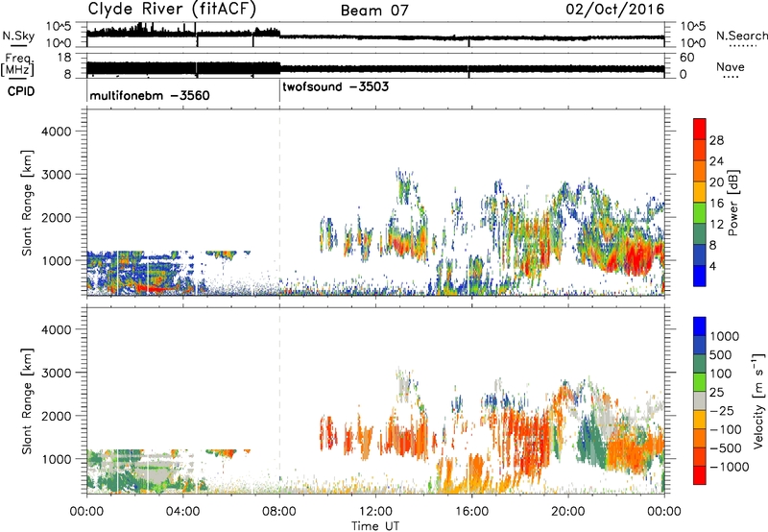The image size is (768, 532).
Task: Click the 'Clyde River (fitACF)' plot title
Action: pyautogui.click(x=172, y=10)
